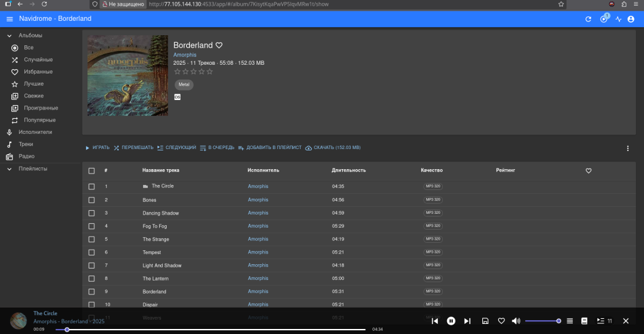The width and height of the screenshot is (644, 334).
Task: Open the activity monitor icon in header
Action: pyautogui.click(x=618, y=19)
